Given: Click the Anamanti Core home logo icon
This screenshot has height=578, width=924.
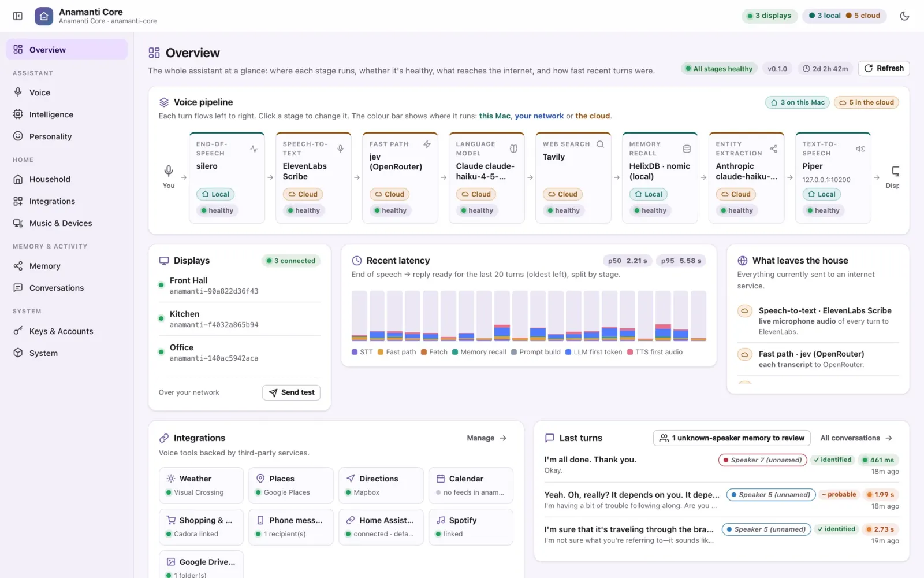Looking at the screenshot, I should coord(44,16).
